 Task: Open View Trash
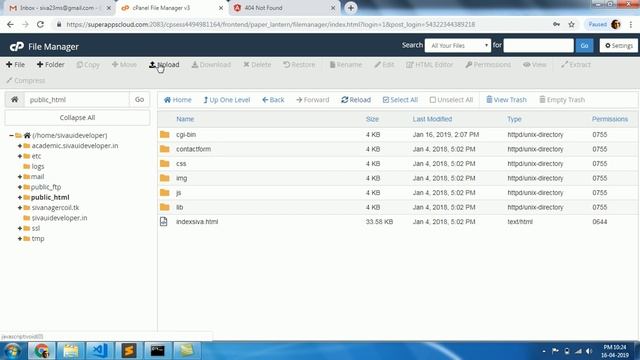point(506,100)
